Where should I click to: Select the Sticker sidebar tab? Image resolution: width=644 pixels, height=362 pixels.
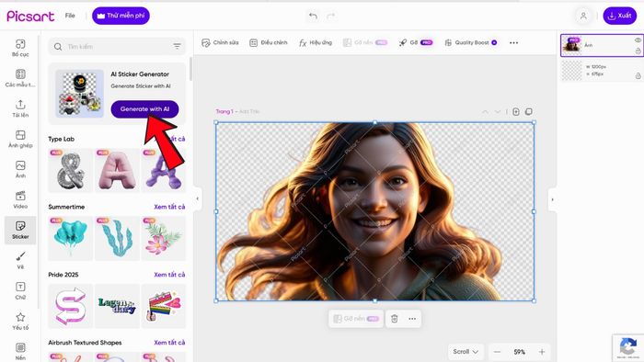pyautogui.click(x=20, y=230)
